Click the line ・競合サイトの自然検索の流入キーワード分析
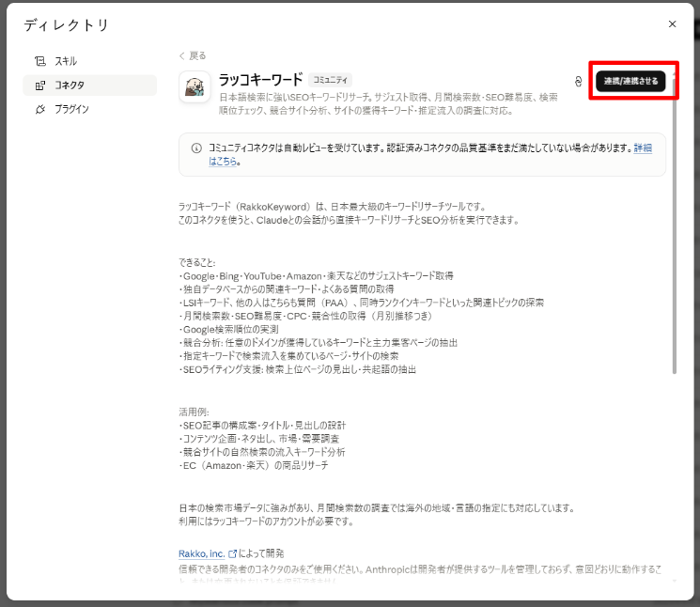700x607 pixels. tap(261, 452)
